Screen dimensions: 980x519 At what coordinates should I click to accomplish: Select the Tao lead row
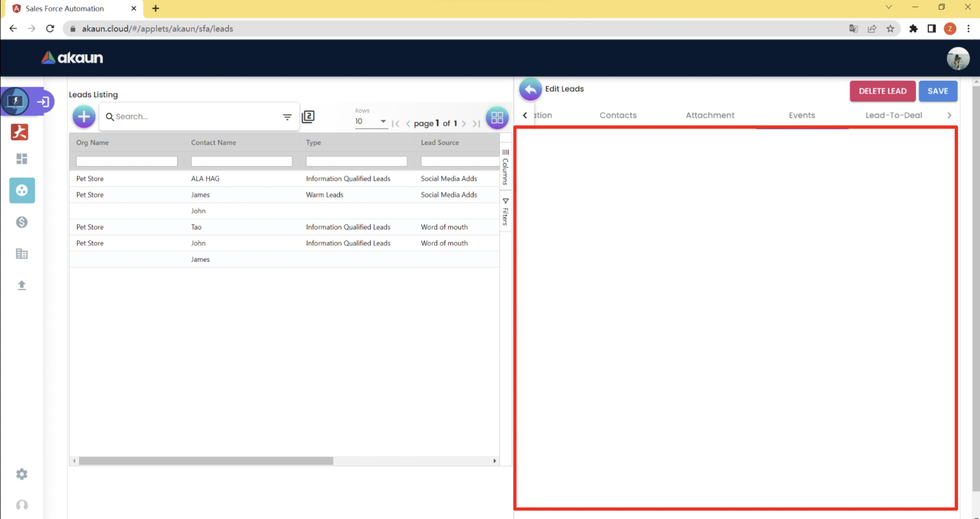click(196, 227)
